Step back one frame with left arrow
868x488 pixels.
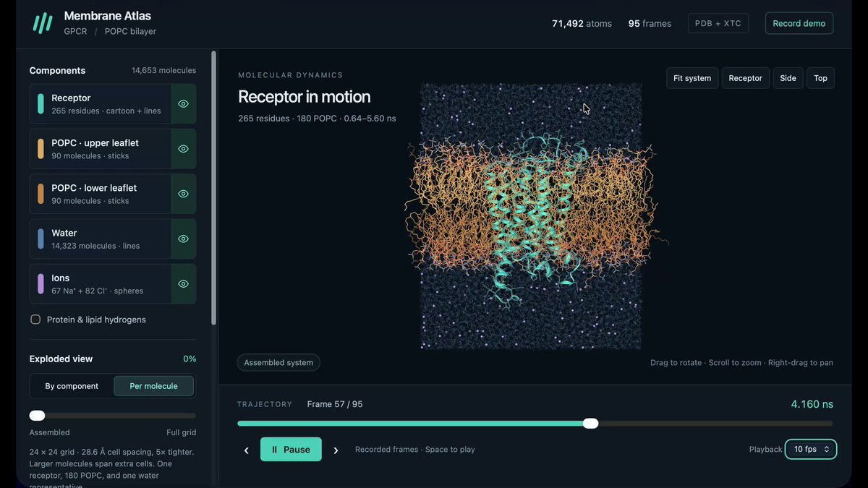tap(246, 450)
